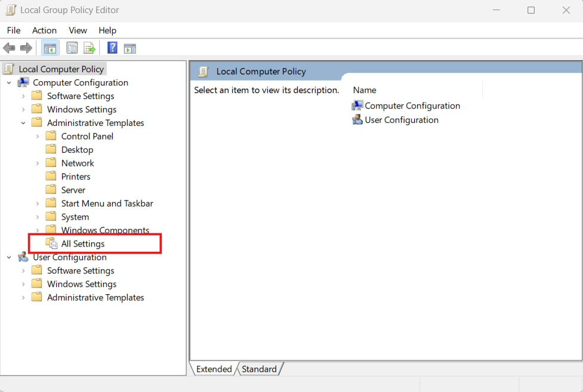Open the Action menu
Image resolution: width=583 pixels, height=392 pixels.
pyautogui.click(x=44, y=30)
